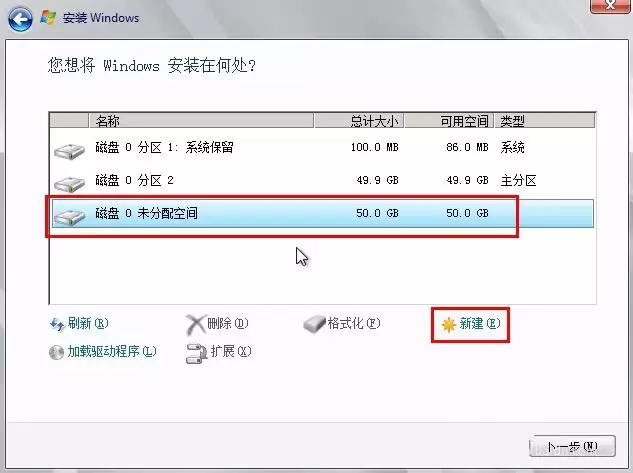This screenshot has height=473, width=633.
Task: Click the 新建 star icon
Action: pos(449,324)
